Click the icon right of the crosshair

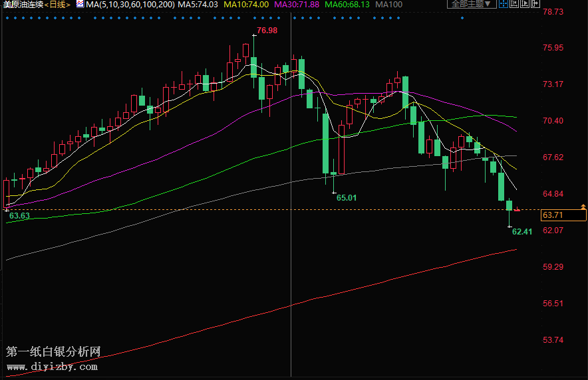pyautogui.click(x=514, y=3)
